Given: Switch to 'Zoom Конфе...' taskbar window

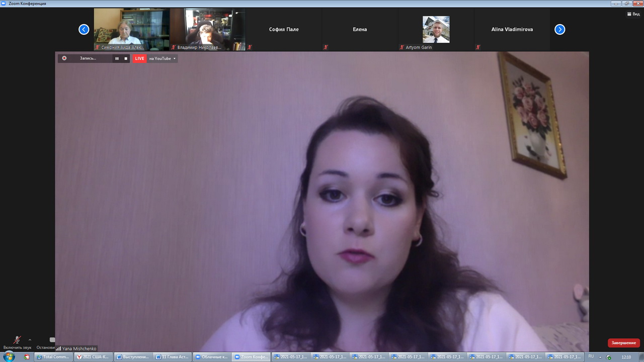Looking at the screenshot, I should click(x=252, y=357).
